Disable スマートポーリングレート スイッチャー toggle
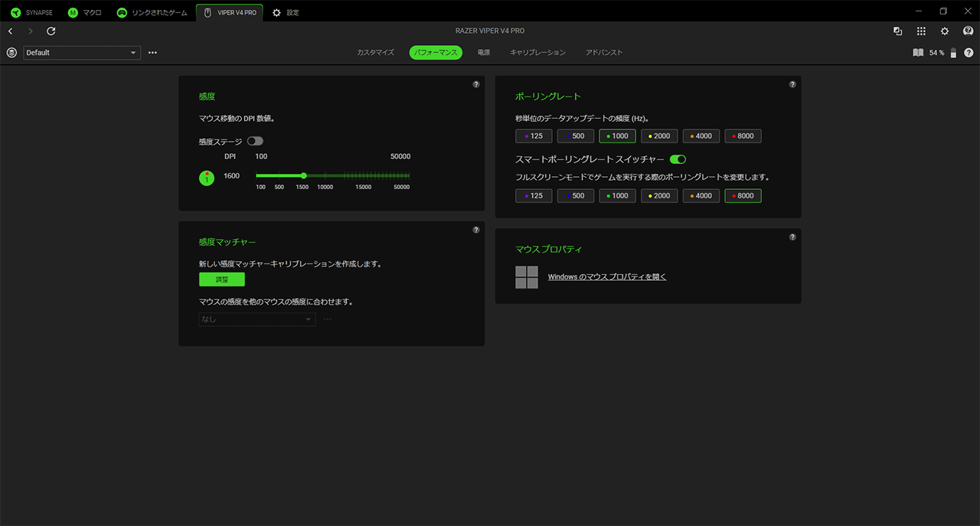This screenshot has height=526, width=980. tap(678, 159)
